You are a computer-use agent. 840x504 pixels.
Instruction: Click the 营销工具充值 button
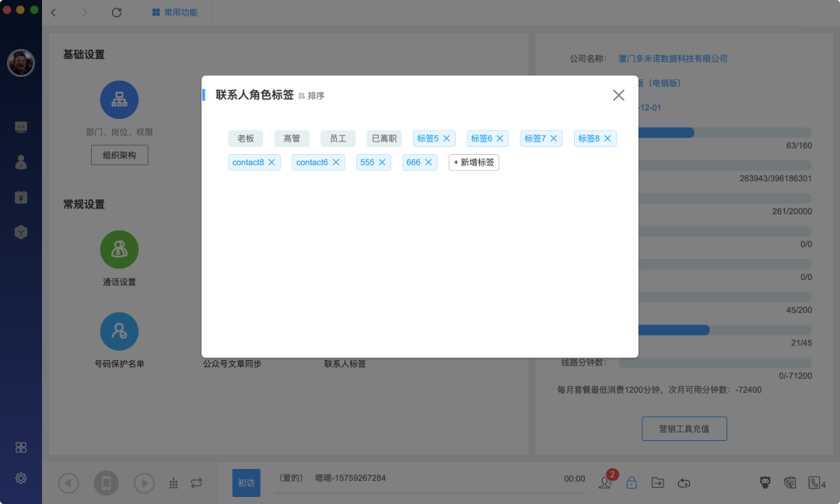pyautogui.click(x=684, y=429)
